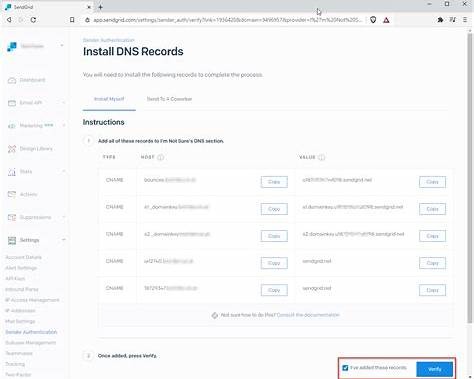The width and height of the screenshot is (474, 379).
Task: Click the Brave Rewards triangle icon
Action: pos(386,20)
